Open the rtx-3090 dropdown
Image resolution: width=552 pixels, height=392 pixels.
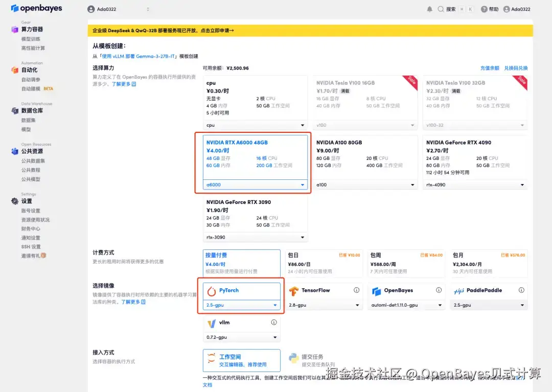(x=255, y=238)
